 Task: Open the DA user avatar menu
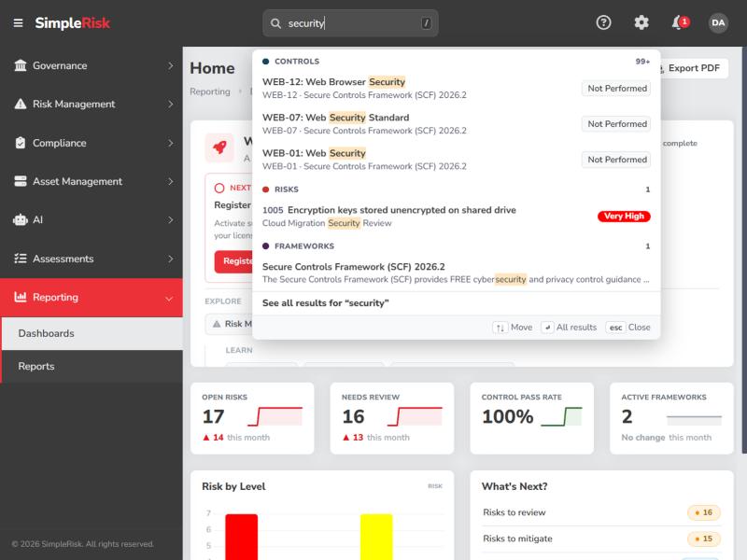718,22
